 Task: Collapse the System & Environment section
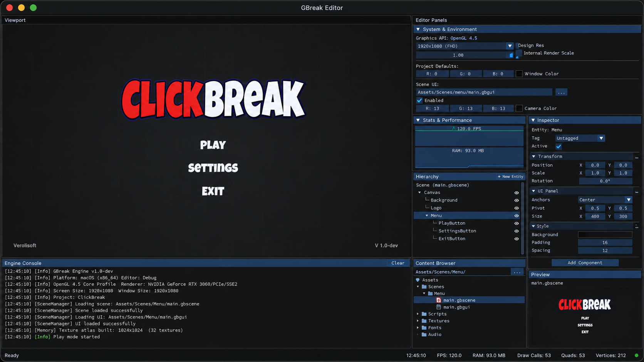[418, 29]
